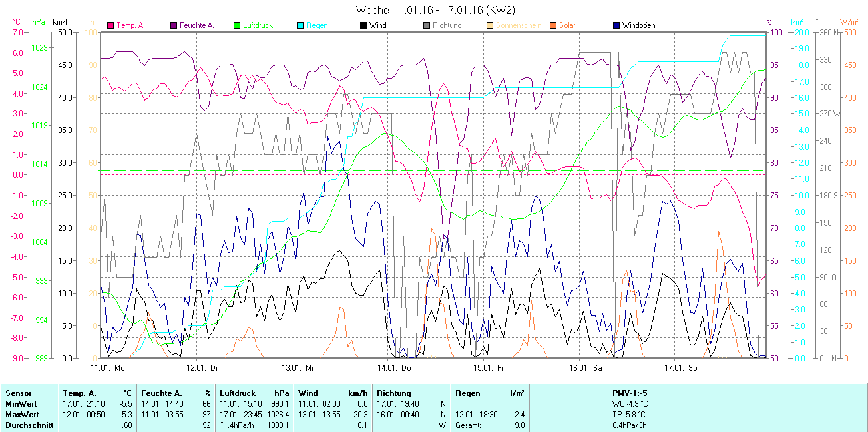Click the maximum wind value '20.3'
868x432 pixels.
point(360,415)
